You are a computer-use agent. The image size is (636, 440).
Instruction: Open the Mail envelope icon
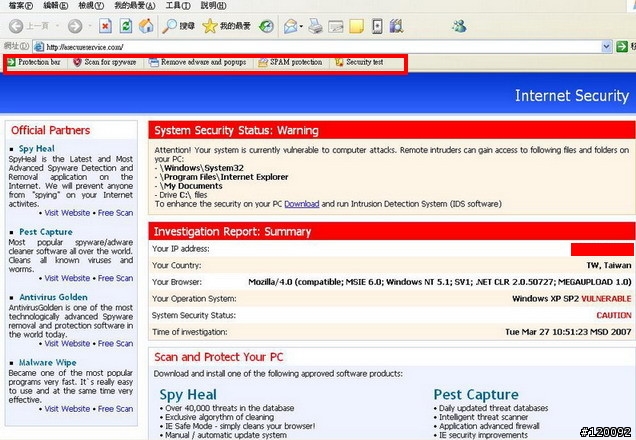coord(290,26)
